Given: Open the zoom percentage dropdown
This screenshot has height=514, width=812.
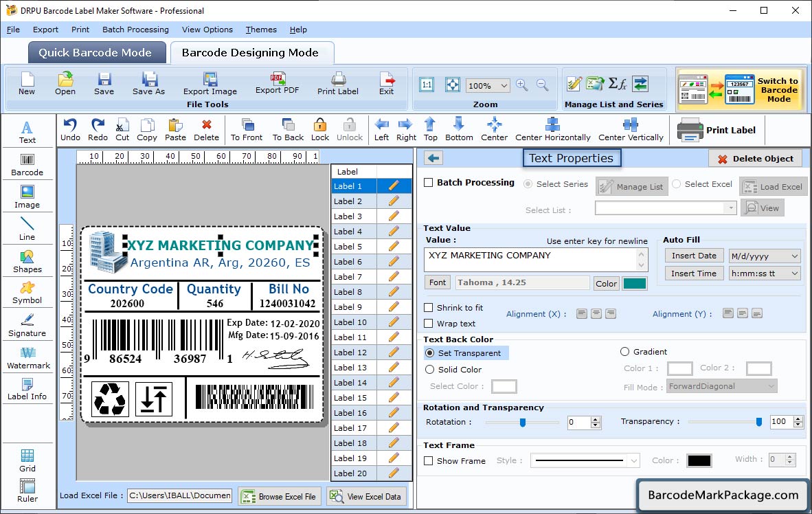Looking at the screenshot, I should [x=504, y=85].
